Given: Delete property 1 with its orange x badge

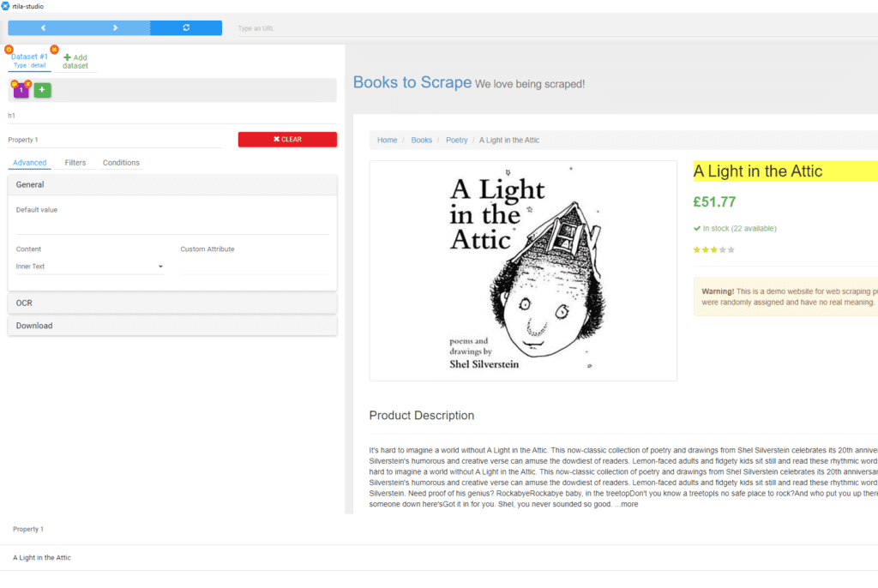Looking at the screenshot, I should coord(27,84).
